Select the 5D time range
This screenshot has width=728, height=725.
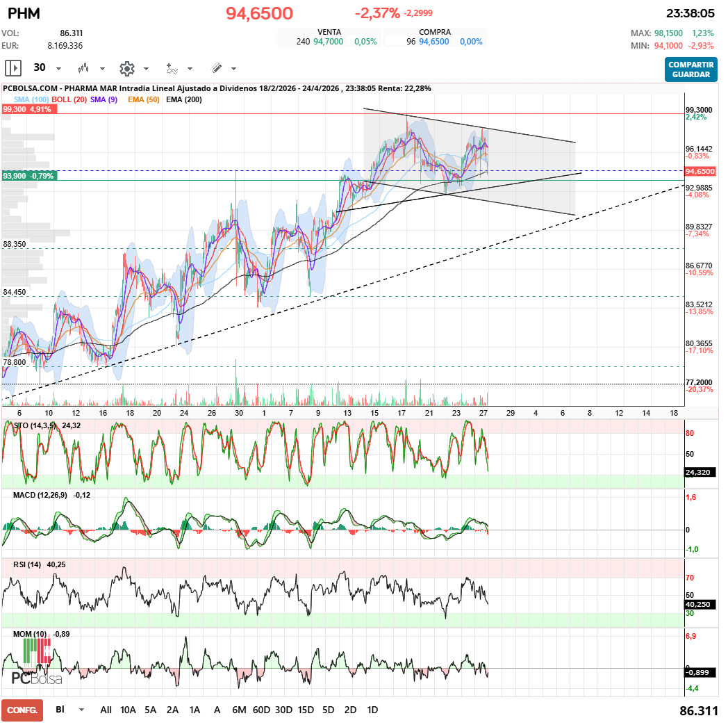pyautogui.click(x=329, y=710)
